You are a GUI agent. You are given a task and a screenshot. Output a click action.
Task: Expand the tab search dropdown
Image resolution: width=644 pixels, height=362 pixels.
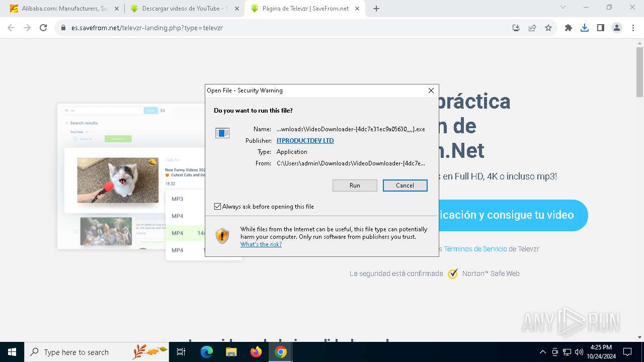563,8
